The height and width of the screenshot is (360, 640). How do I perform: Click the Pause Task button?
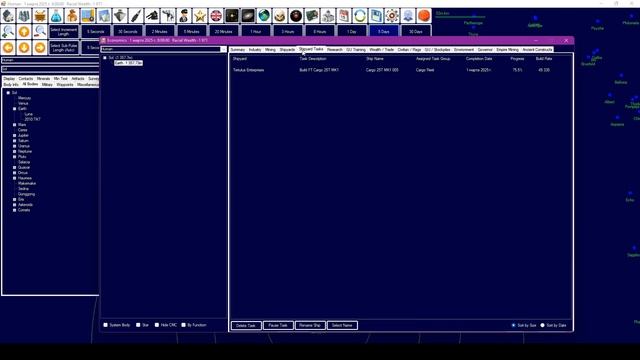pyautogui.click(x=278, y=325)
